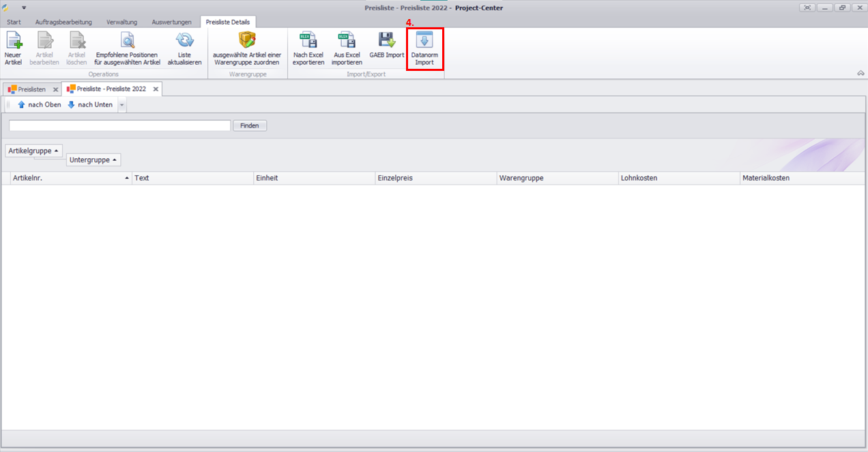
Task: Sort by the Einzelpreis column header
Action: (x=435, y=178)
